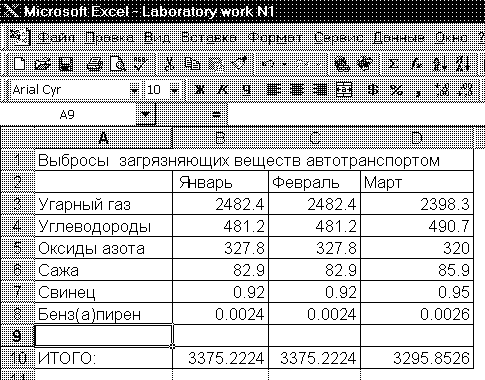The image size is (485, 380).
Task: Align cell text right
Action: [x=320, y=90]
